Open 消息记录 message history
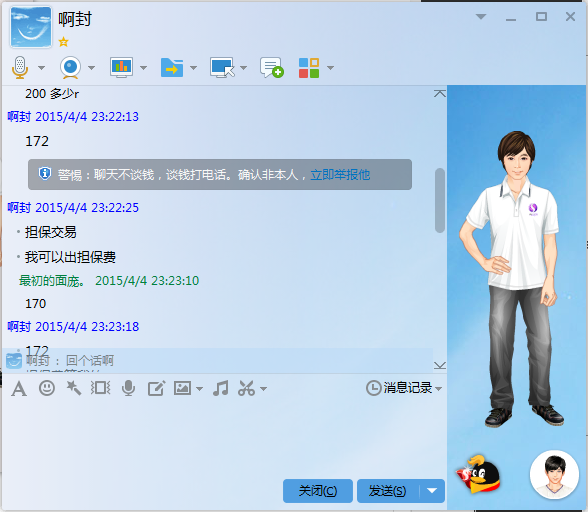This screenshot has width=588, height=512. tap(404, 388)
